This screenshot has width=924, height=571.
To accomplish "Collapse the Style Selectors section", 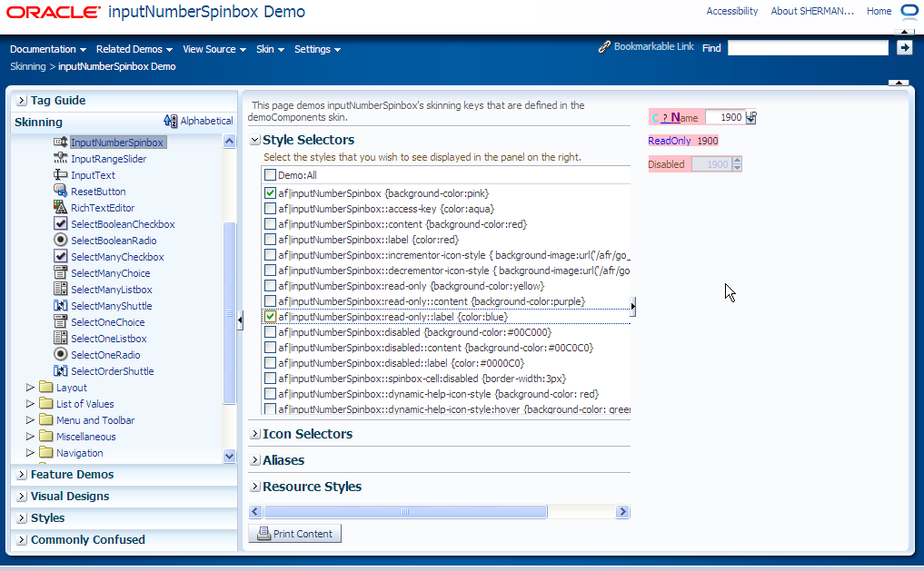I will click(255, 140).
